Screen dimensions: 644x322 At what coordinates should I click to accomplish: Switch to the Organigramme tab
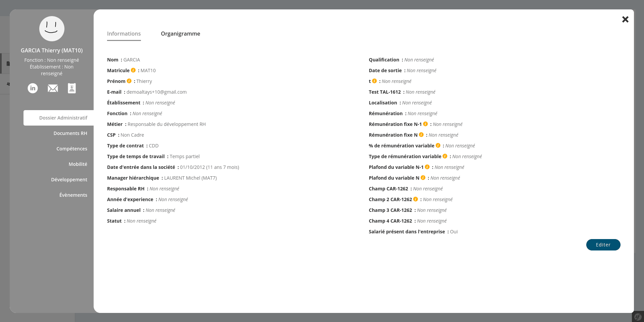coord(180,34)
